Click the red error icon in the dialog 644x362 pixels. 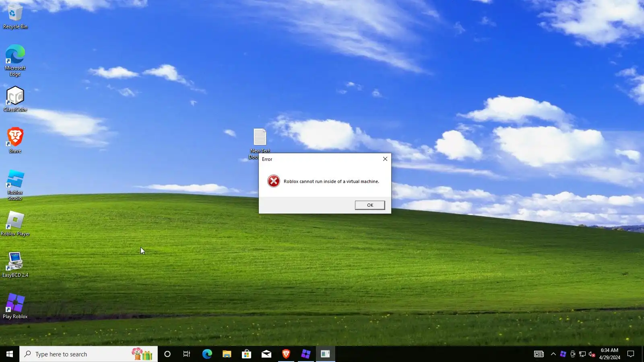[274, 181]
